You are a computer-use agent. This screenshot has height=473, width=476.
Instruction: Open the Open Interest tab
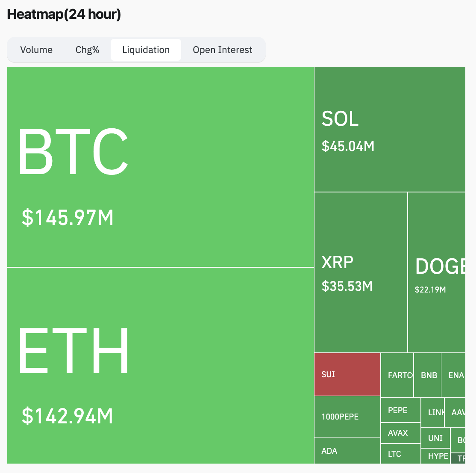pyautogui.click(x=222, y=50)
